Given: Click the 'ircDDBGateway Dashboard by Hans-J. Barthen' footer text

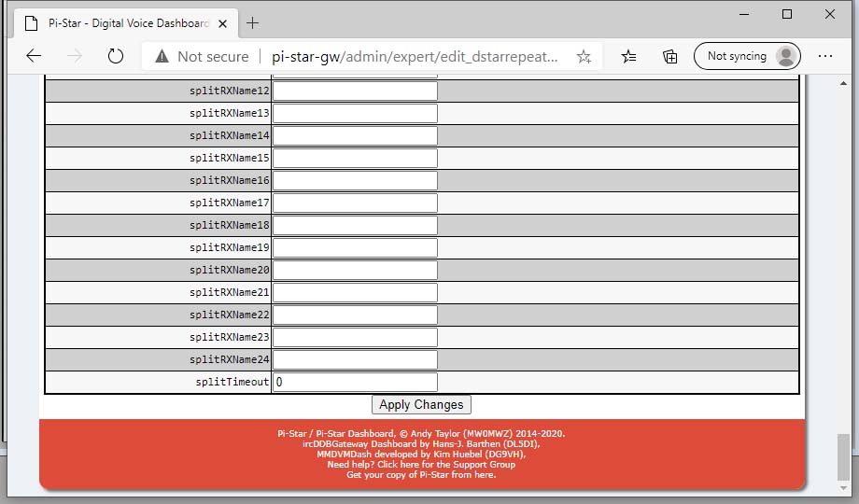Looking at the screenshot, I should 421,443.
